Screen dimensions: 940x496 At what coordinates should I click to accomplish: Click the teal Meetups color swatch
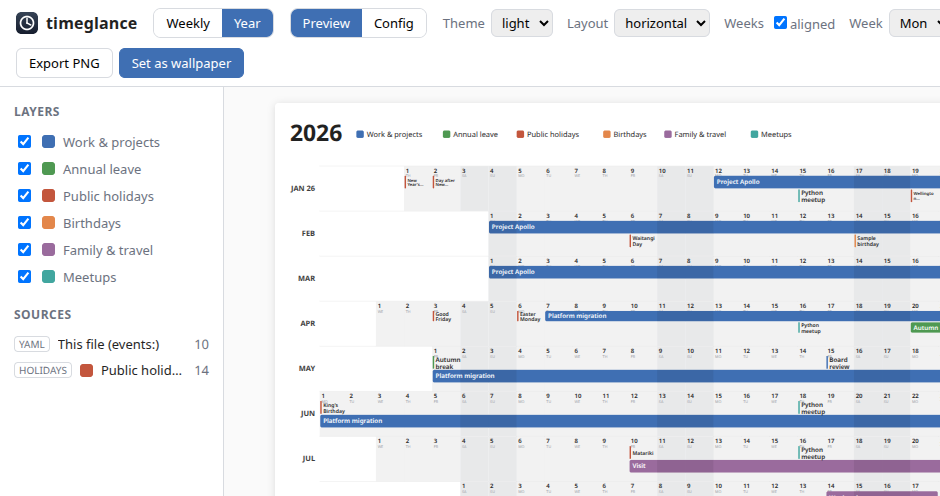[49, 276]
